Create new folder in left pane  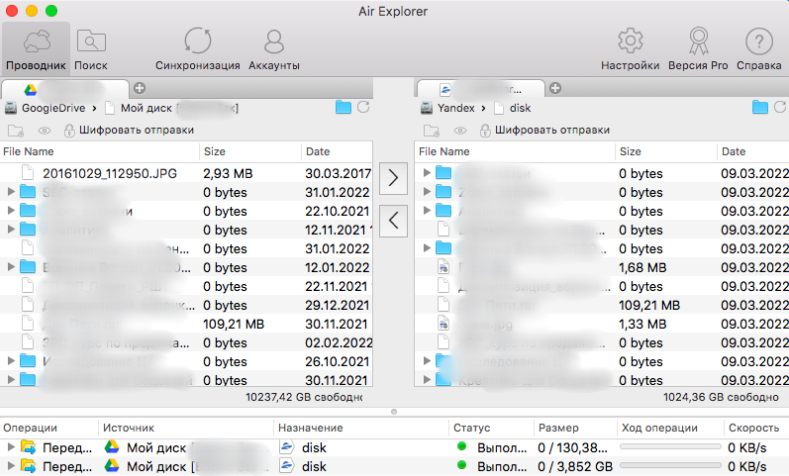click(x=16, y=130)
